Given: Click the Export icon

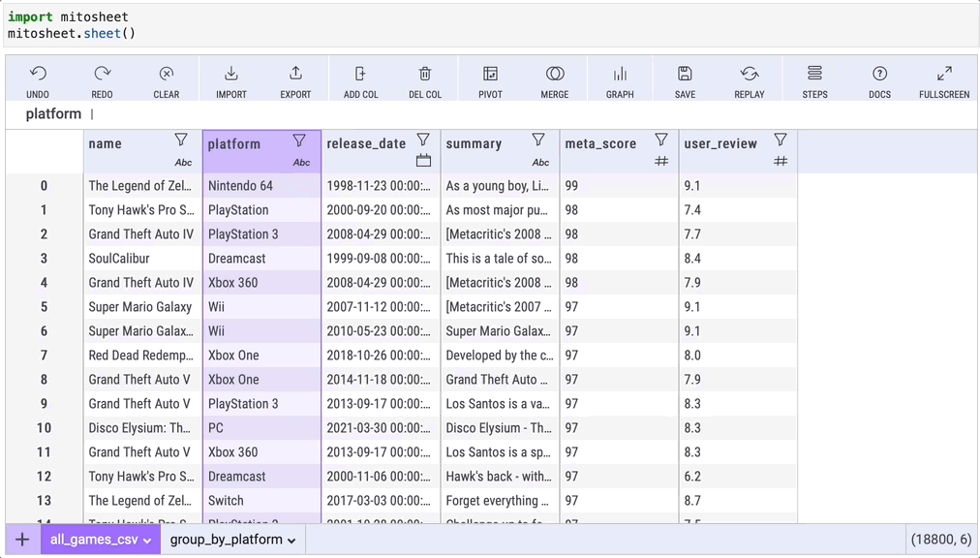Looking at the screenshot, I should [295, 80].
